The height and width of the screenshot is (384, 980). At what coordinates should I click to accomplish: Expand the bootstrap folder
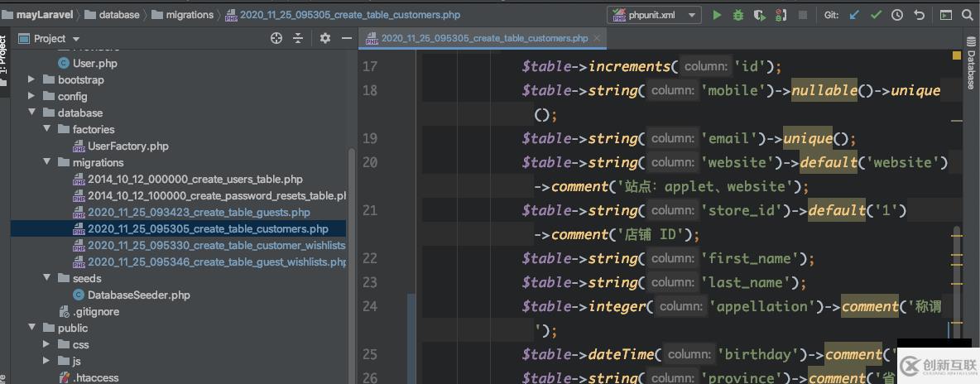pos(31,80)
